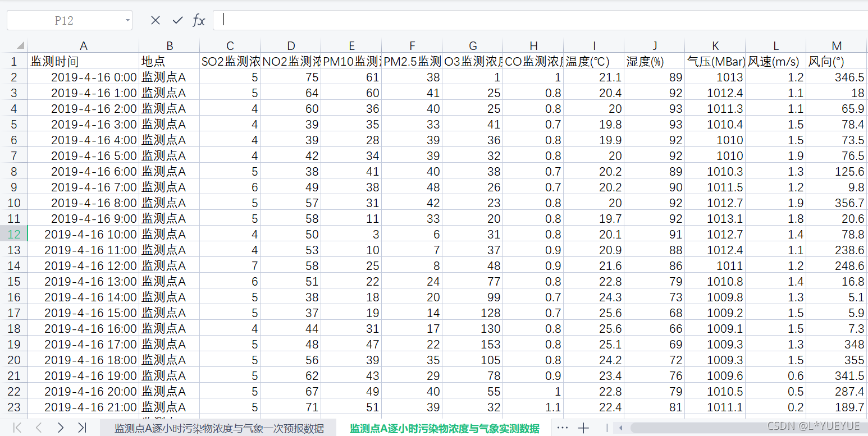This screenshot has width=868, height=436.
Task: Select 监测点A cell in row 14
Action: pyautogui.click(x=170, y=265)
